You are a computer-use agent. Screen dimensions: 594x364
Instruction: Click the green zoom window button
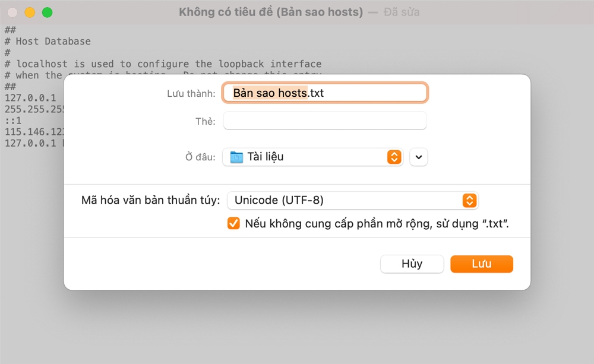[x=48, y=12]
